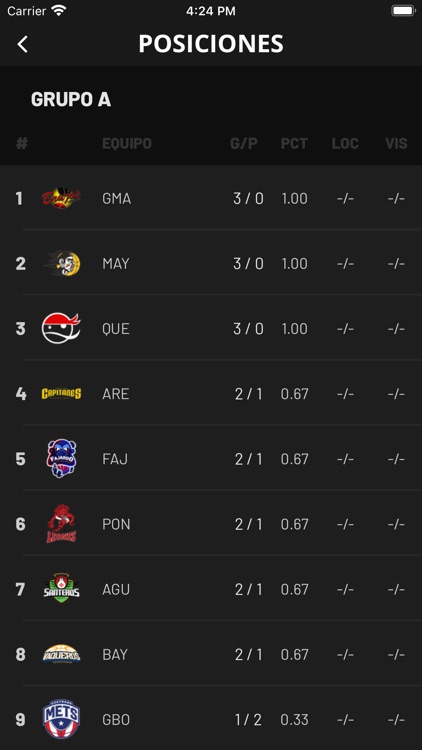The width and height of the screenshot is (422, 750).
Task: Click the EQUIPO column header
Action: (x=127, y=143)
